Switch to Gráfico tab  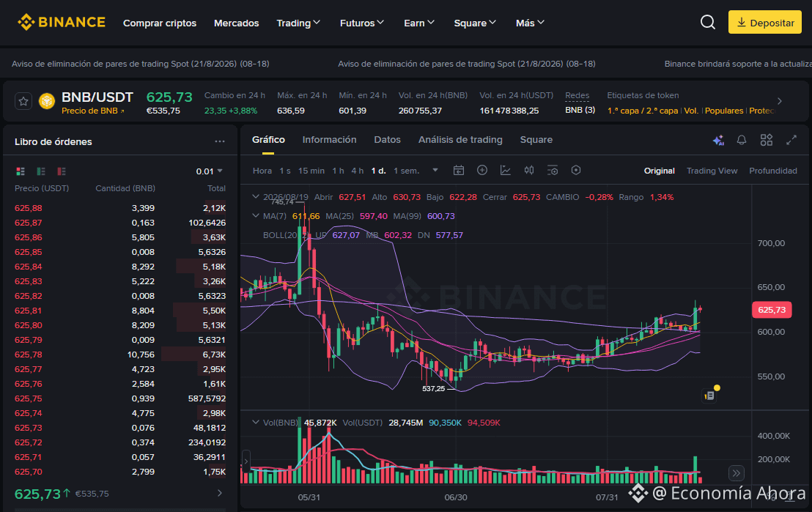tap(268, 140)
